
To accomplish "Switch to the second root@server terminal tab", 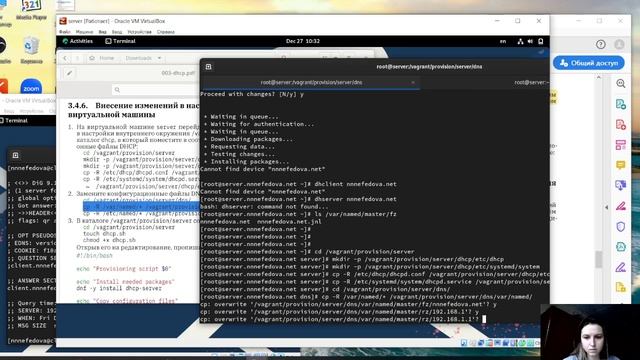I will (531, 82).
